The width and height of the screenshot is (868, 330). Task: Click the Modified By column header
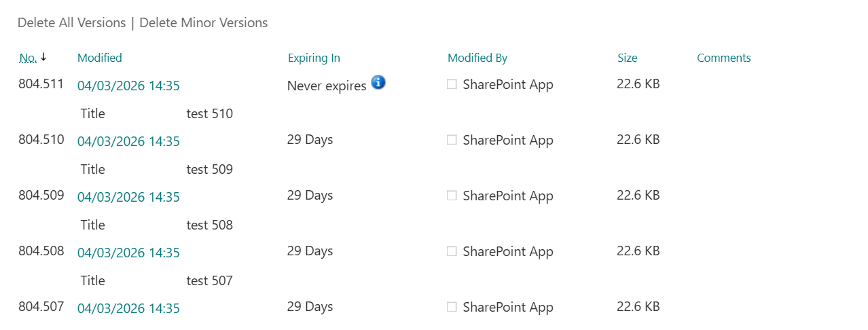477,58
